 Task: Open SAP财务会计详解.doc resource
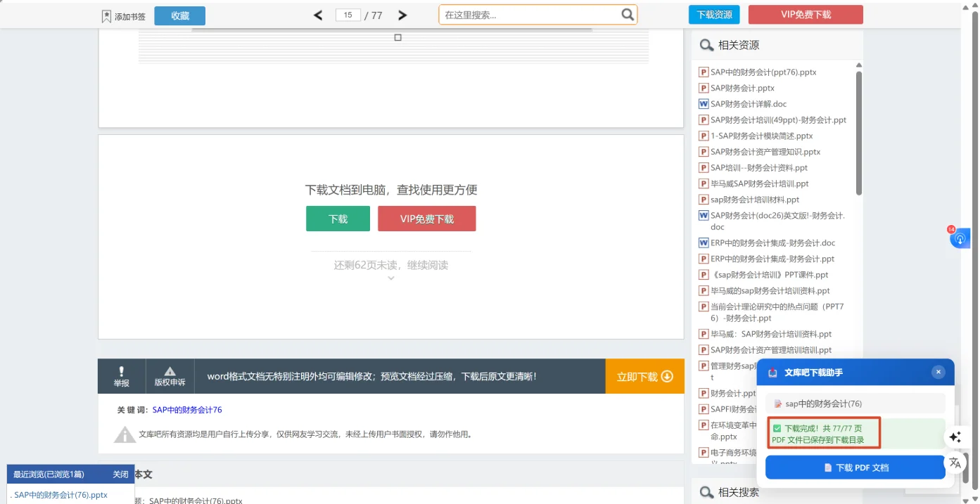pos(749,104)
